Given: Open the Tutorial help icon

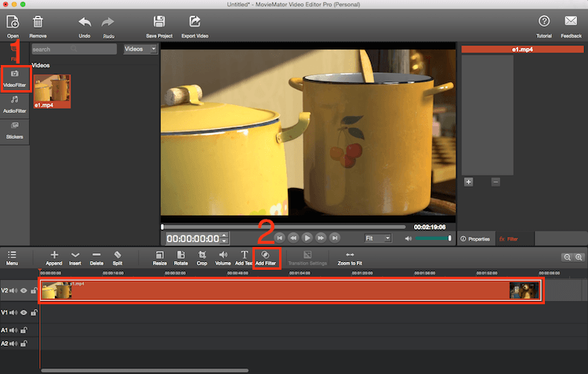Looking at the screenshot, I should coord(544,21).
